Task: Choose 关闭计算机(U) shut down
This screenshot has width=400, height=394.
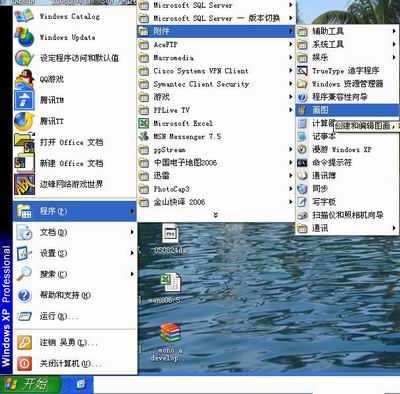Action: click(x=75, y=363)
